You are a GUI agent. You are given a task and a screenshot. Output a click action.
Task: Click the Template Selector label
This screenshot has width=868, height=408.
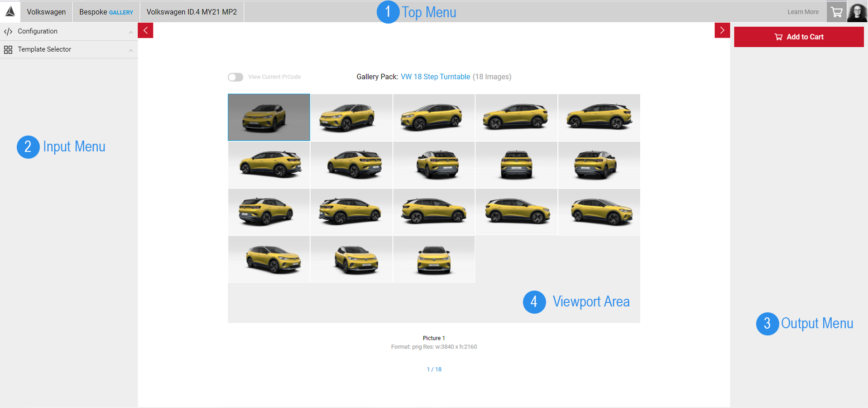(x=44, y=49)
